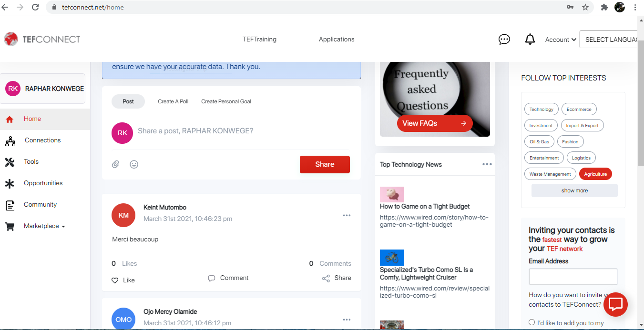The height and width of the screenshot is (330, 644).
Task: Open the Account dropdown
Action: click(x=561, y=40)
